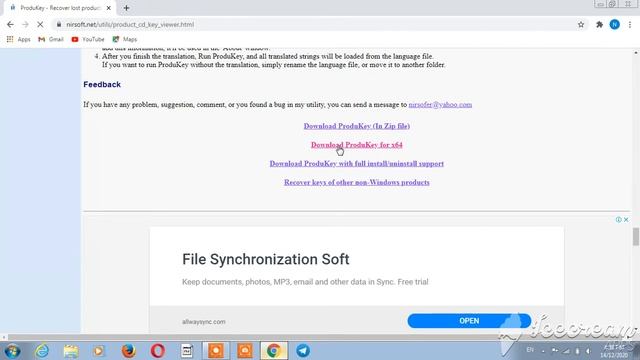
Task: Open the YouTube bookmark
Action: point(88,39)
